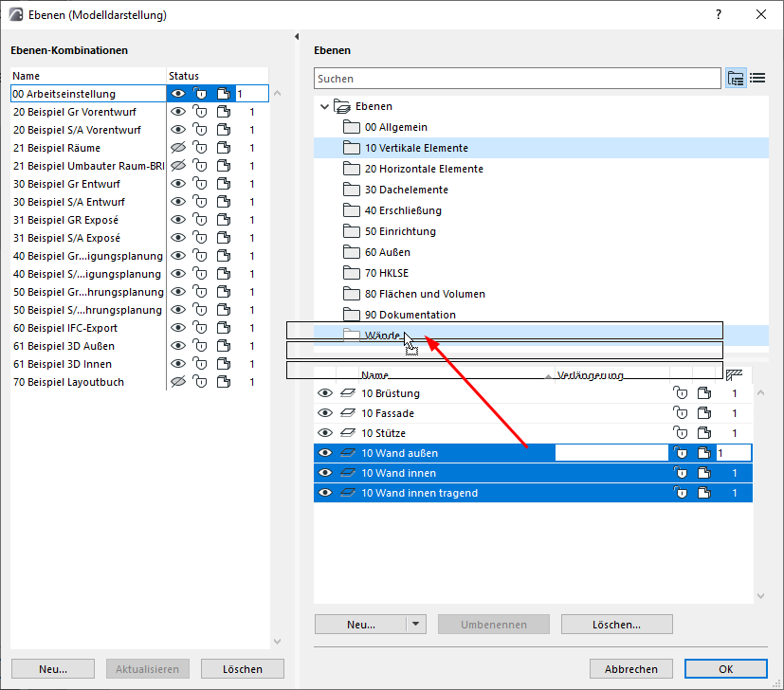This screenshot has width=784, height=690.
Task: Toggle visibility eye of layer 10 Wand außen
Action: coord(325,453)
